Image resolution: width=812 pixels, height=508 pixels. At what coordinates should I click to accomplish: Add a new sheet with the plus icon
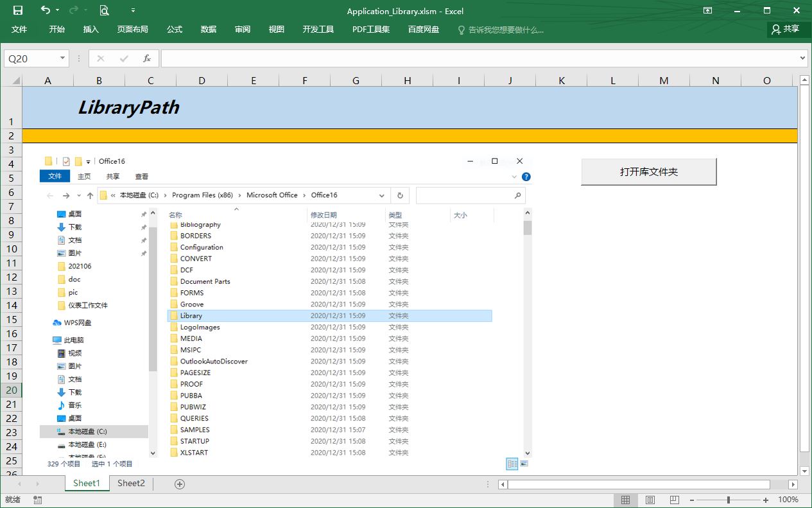tap(180, 484)
